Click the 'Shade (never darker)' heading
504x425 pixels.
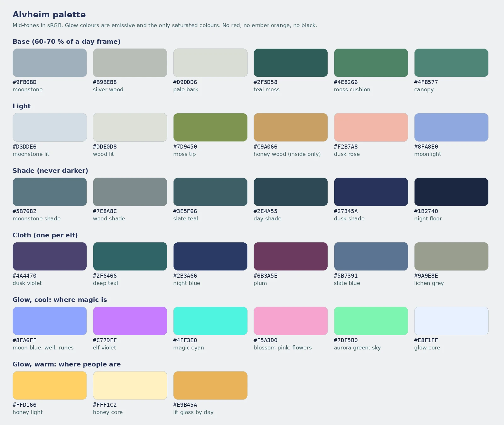pyautogui.click(x=50, y=171)
